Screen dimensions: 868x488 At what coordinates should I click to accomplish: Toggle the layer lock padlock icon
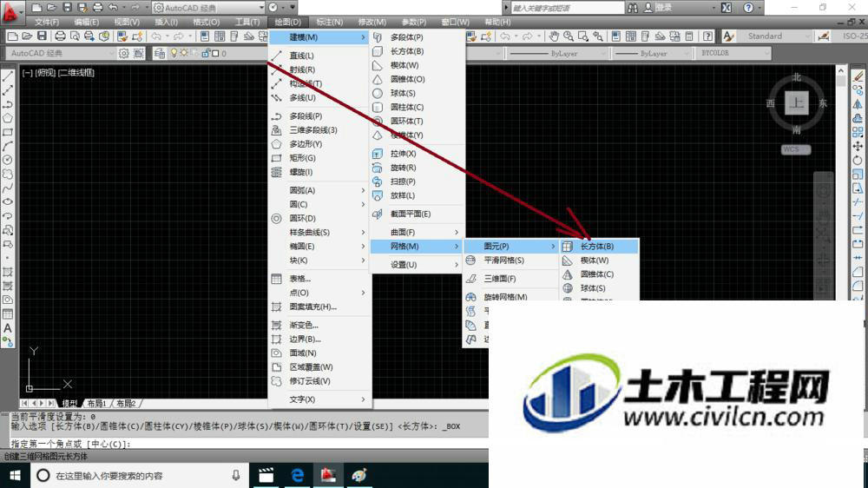coord(206,53)
